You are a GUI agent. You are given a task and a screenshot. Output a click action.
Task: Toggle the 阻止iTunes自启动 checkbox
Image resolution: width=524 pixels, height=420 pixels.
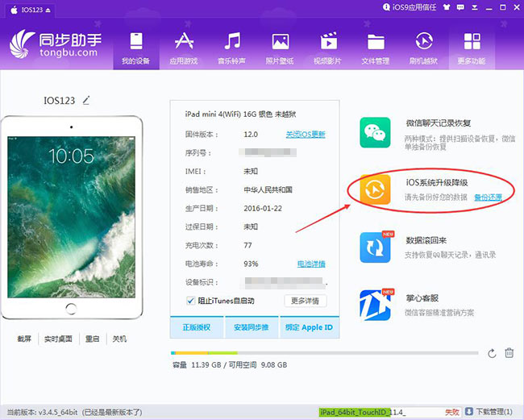pyautogui.click(x=190, y=301)
